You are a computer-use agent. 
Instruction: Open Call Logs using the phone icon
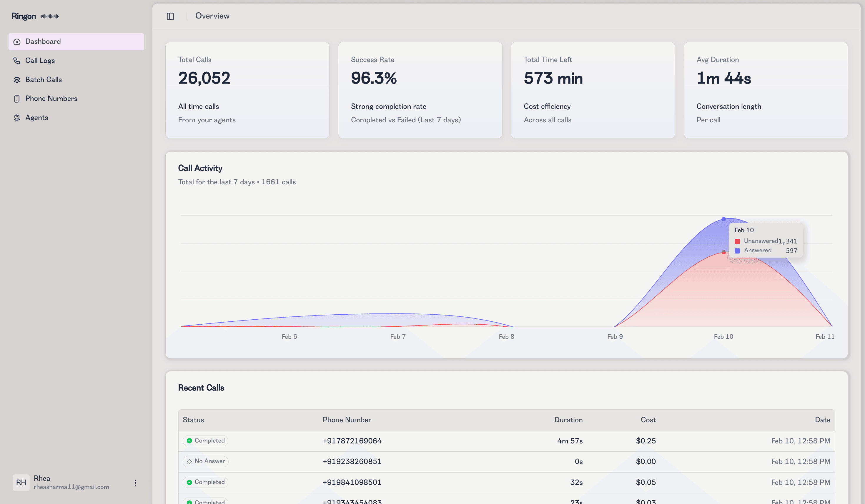[x=17, y=60]
